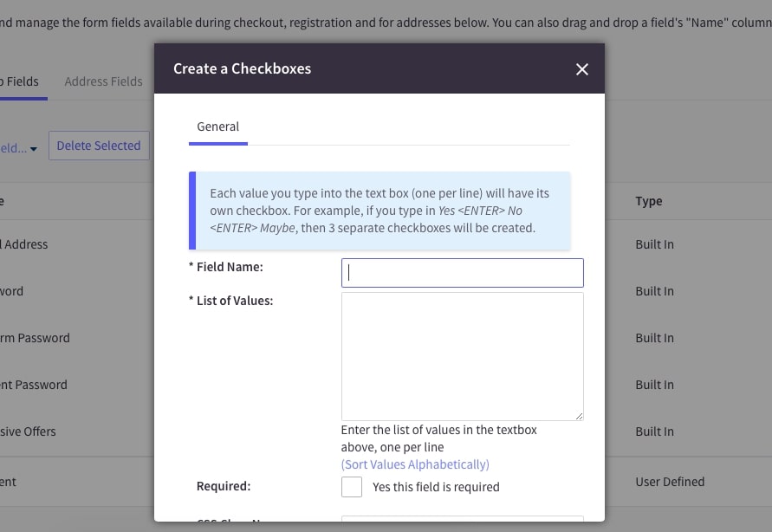Close the Create a Checkboxes dialog
This screenshot has height=532, width=772.
[x=582, y=69]
